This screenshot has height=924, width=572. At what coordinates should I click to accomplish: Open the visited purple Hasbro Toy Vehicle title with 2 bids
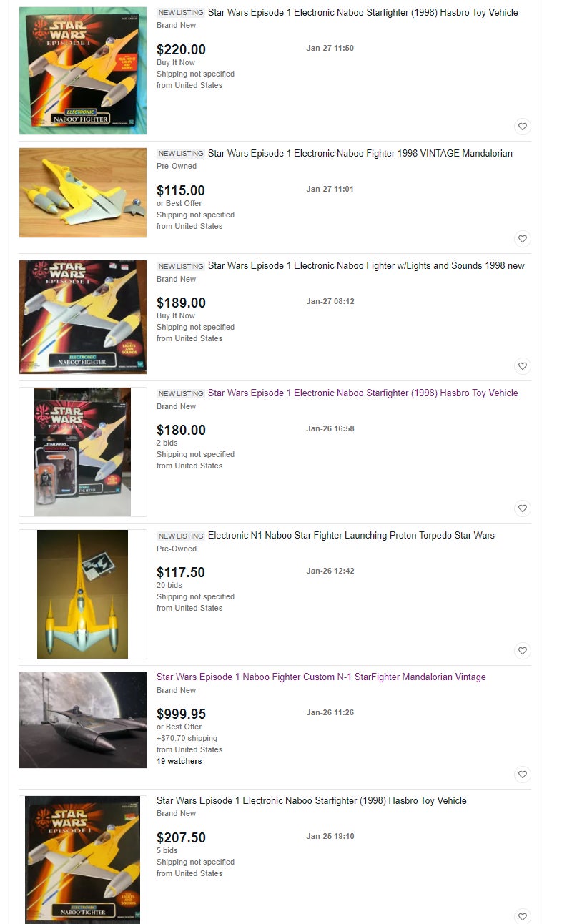coord(363,393)
